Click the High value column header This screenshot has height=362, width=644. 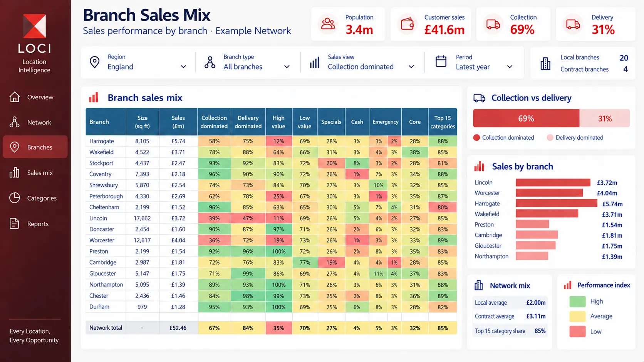(x=278, y=122)
